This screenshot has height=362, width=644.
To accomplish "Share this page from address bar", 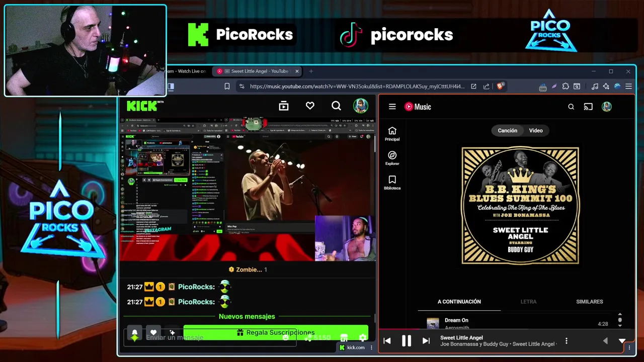I will (486, 86).
